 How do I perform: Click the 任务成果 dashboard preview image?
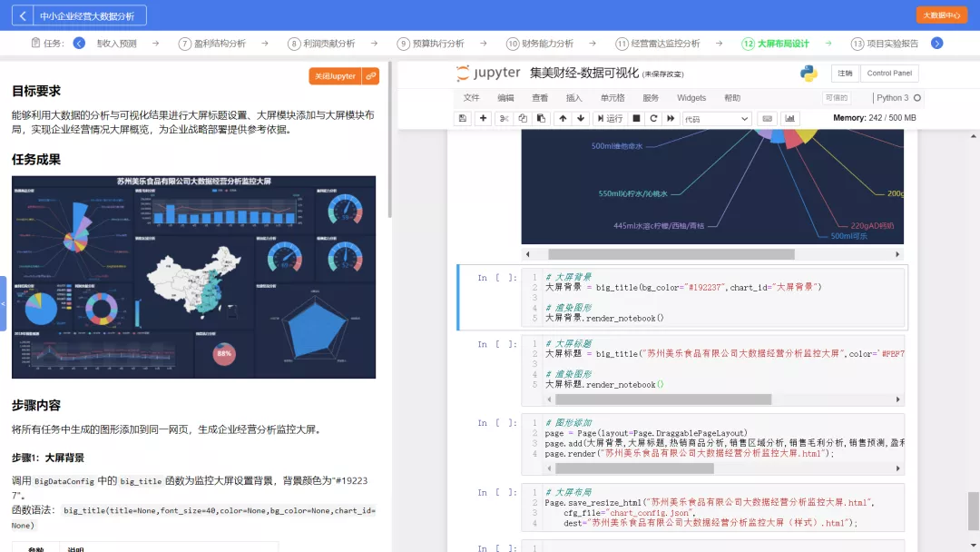(x=193, y=277)
